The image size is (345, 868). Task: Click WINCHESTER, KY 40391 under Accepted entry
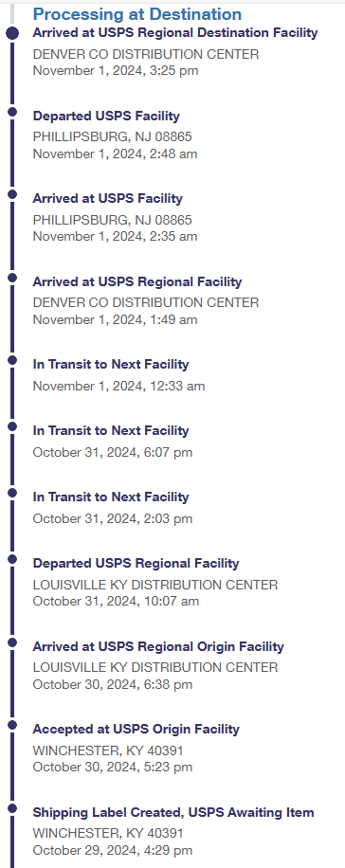point(108,750)
